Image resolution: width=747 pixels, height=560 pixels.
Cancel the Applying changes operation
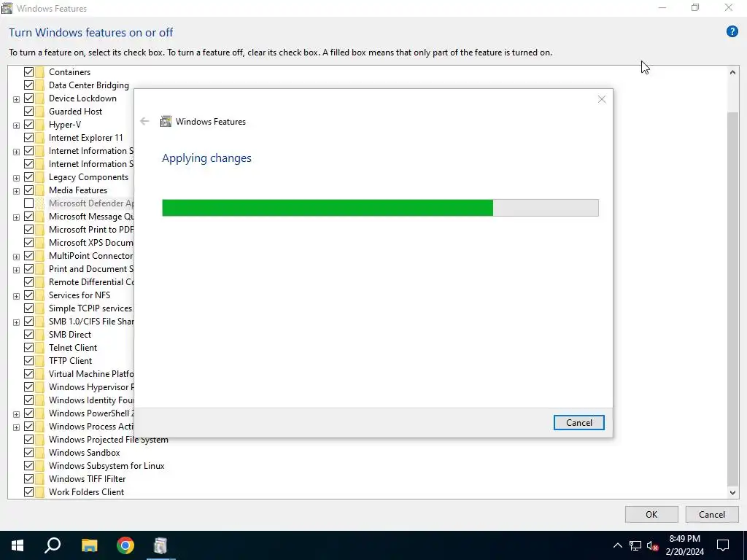tap(578, 423)
